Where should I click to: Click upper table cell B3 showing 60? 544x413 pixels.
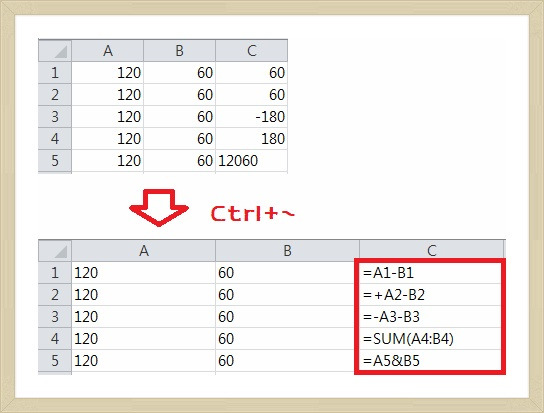(179, 116)
